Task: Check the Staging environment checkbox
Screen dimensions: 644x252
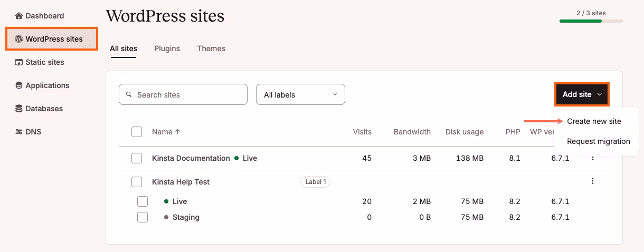Action: [x=143, y=217]
